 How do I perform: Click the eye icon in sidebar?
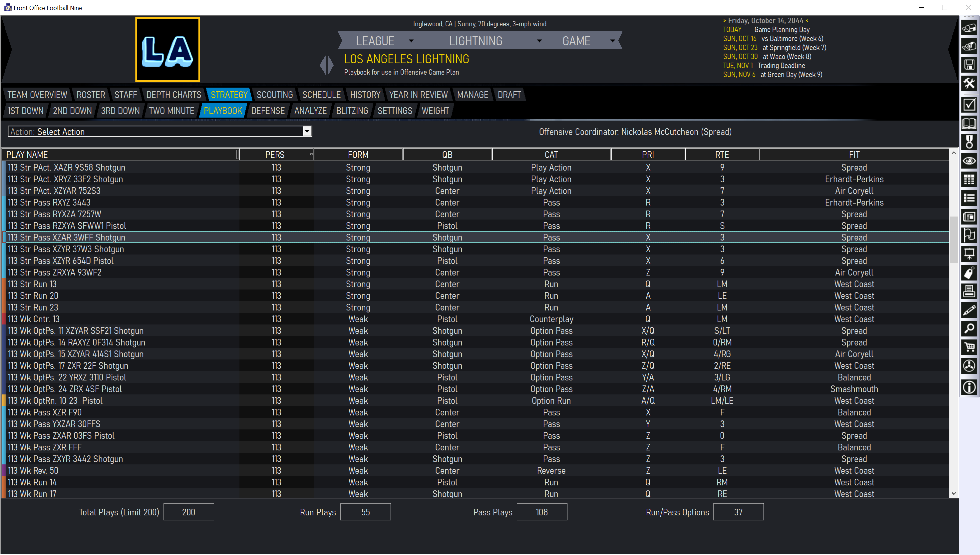pos(969,161)
